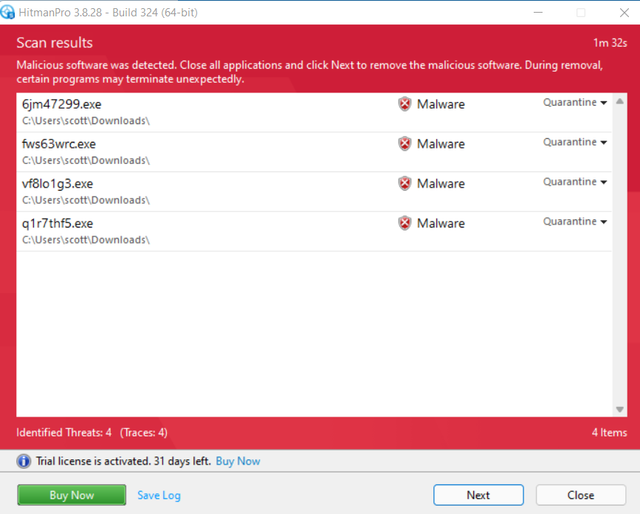This screenshot has height=514, width=640.
Task: Click malware shield icon for vf8lo1g3.exe
Action: click(404, 183)
